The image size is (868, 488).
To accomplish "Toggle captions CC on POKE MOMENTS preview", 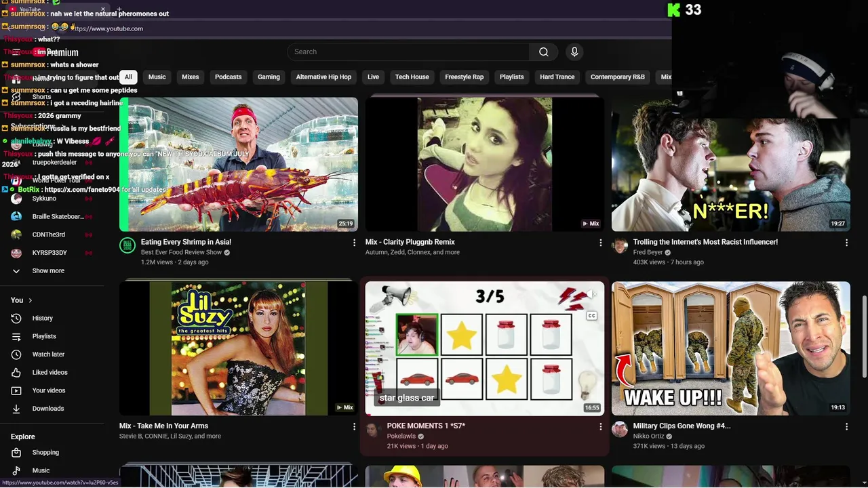I will coord(591,316).
